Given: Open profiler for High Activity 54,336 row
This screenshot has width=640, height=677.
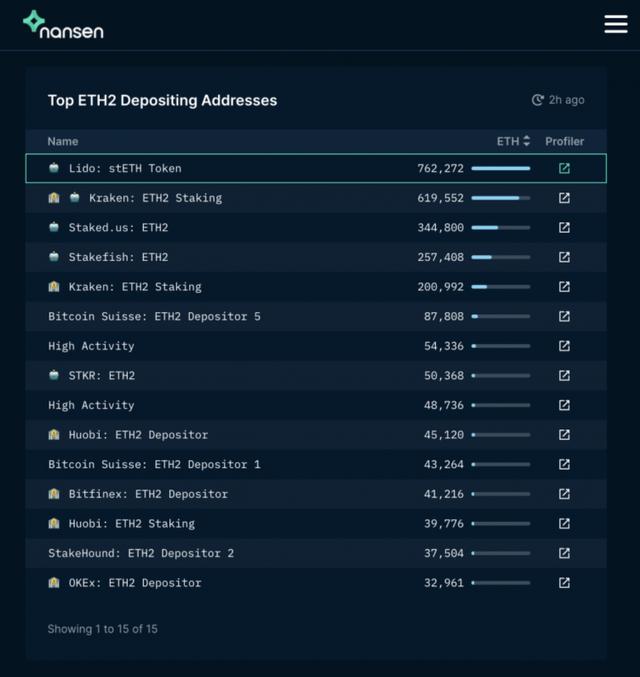Looking at the screenshot, I should tap(564, 346).
